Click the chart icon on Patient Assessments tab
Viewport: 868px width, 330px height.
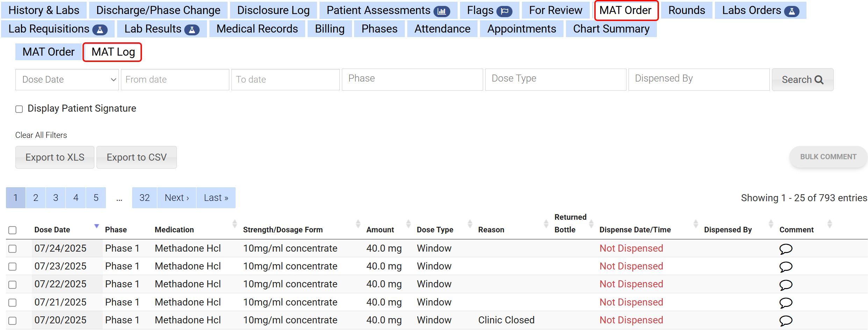(x=442, y=12)
